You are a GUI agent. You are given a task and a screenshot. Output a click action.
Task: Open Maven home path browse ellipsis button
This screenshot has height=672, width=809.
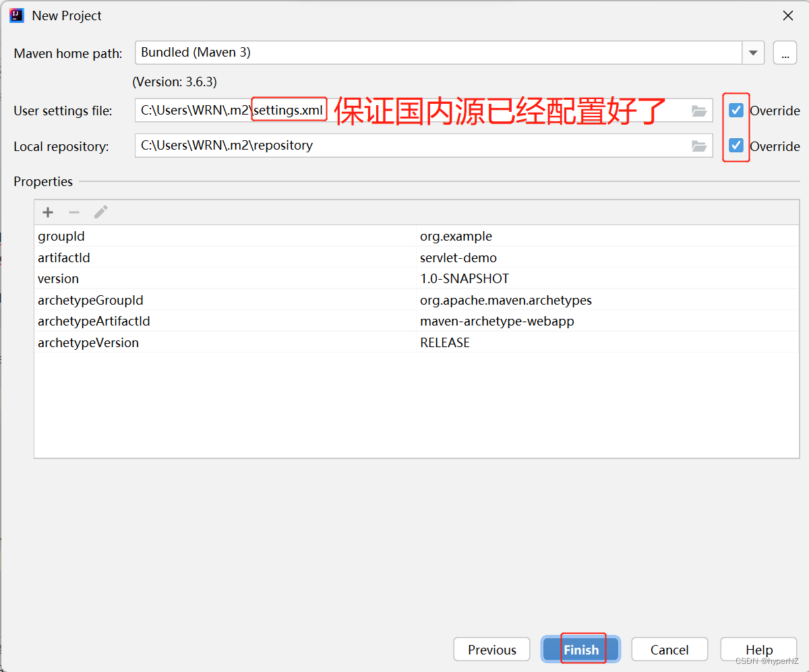(x=785, y=53)
